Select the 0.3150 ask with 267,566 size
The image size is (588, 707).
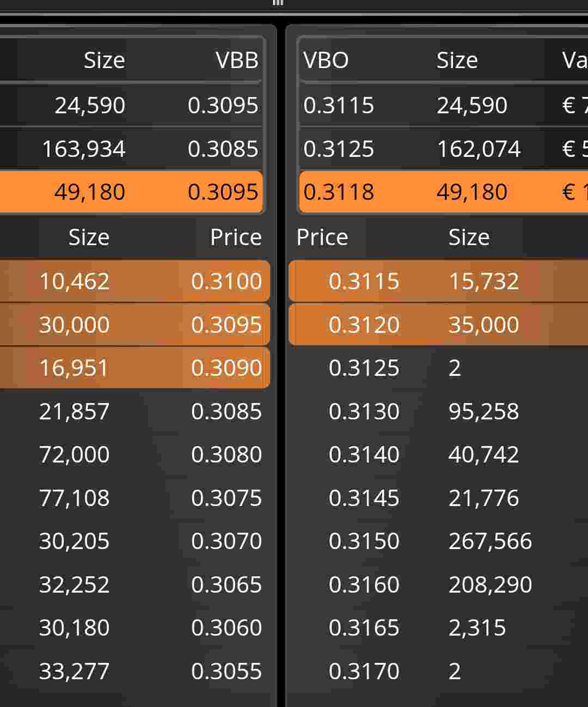438,541
